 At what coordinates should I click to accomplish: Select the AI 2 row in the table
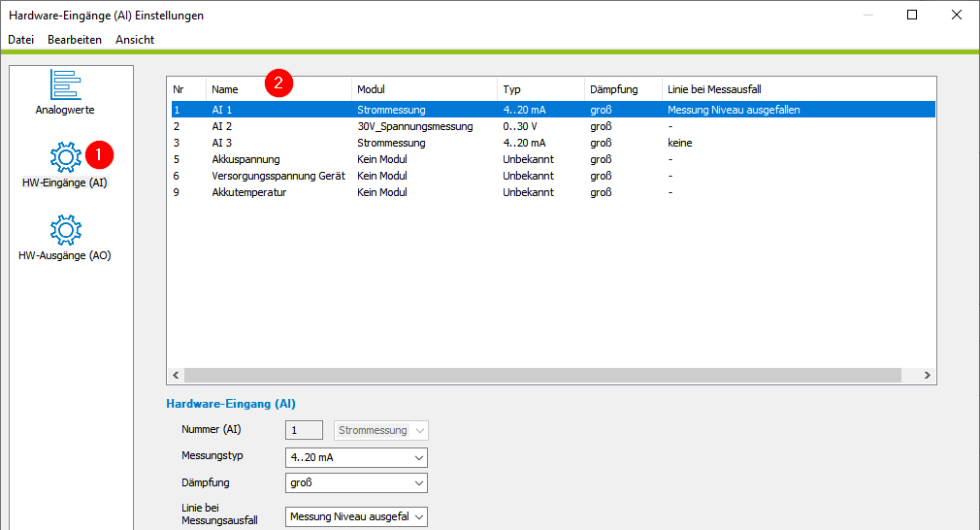click(553, 126)
